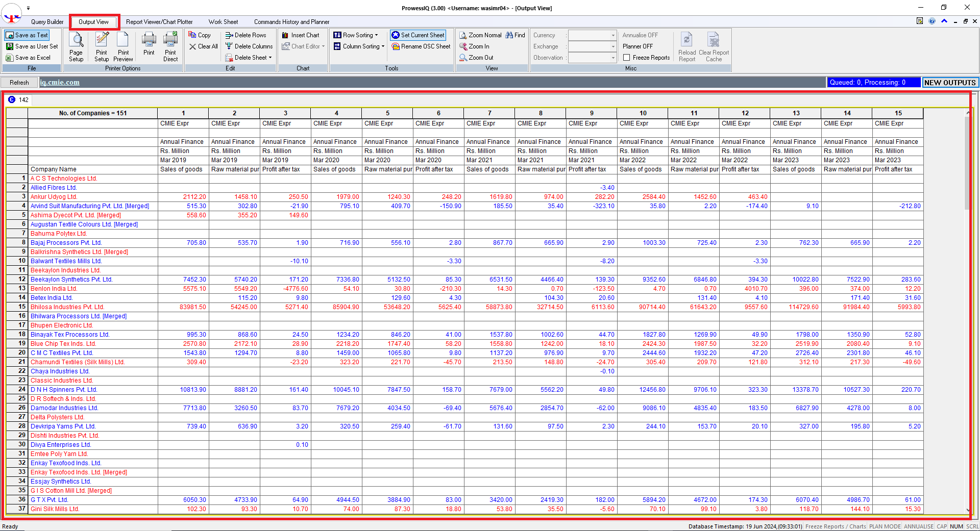980x531 pixels.
Task: Click scroll down arrow of output grid
Action: click(968, 510)
